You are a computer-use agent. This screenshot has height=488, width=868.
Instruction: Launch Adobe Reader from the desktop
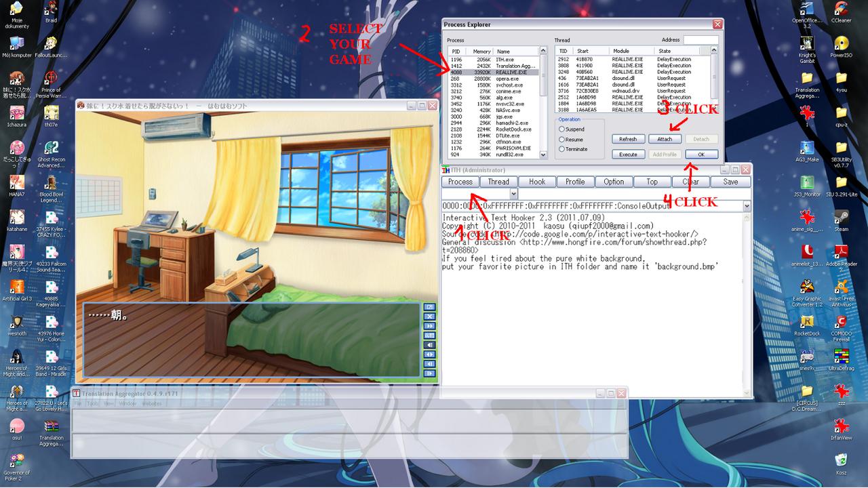click(841, 252)
